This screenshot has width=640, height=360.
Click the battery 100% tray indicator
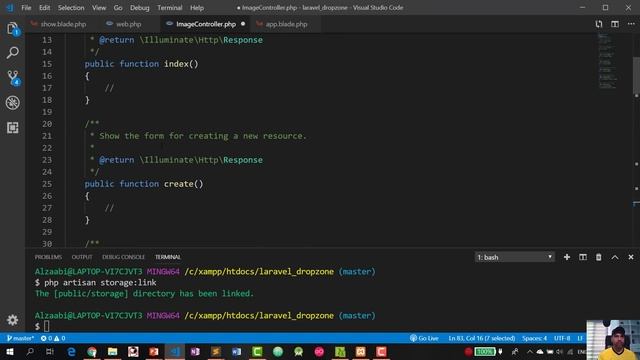coord(484,351)
